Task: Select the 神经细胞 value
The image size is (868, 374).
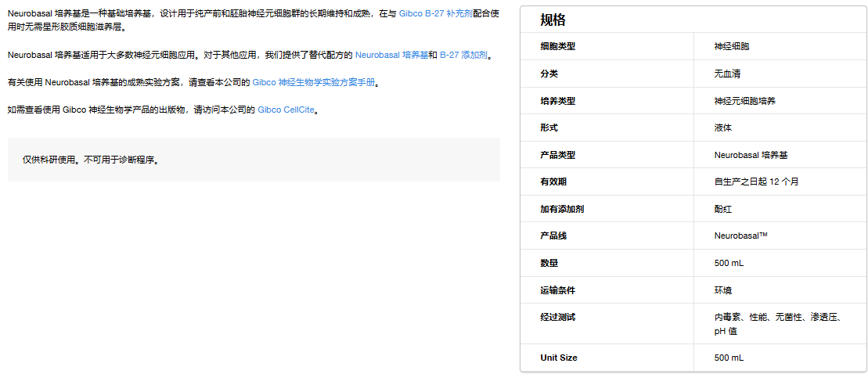Action: tap(732, 46)
